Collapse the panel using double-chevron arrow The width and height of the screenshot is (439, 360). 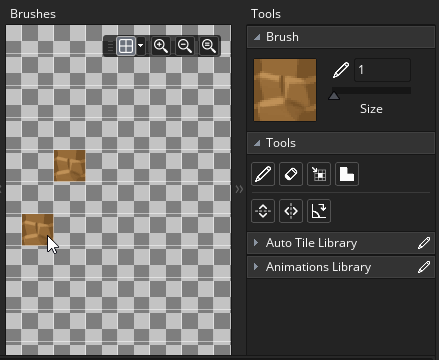point(239,189)
